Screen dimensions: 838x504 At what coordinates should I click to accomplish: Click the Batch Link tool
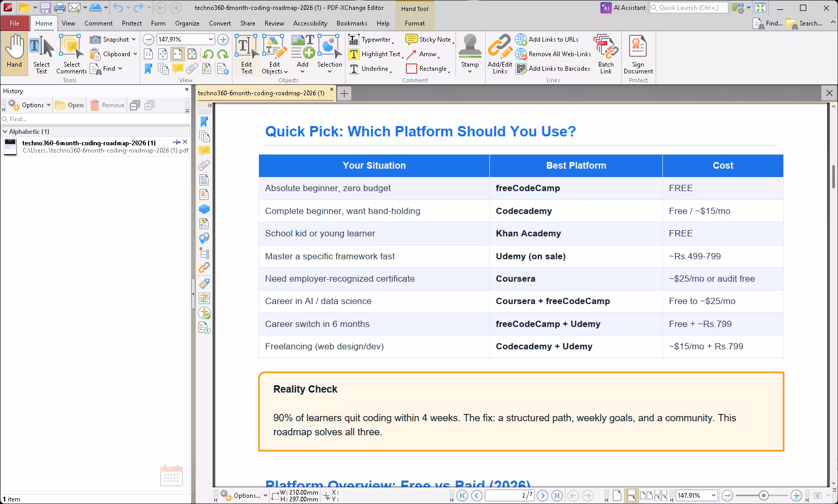tap(606, 55)
